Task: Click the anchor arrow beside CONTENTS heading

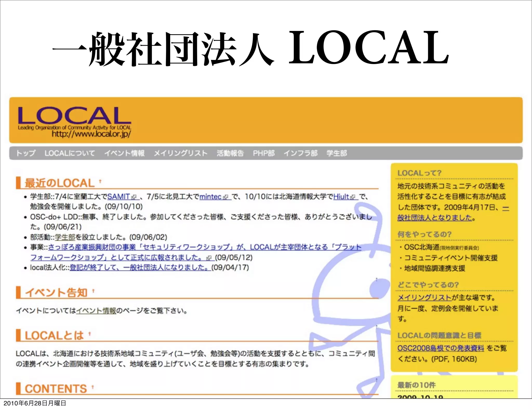Action: [x=93, y=387]
